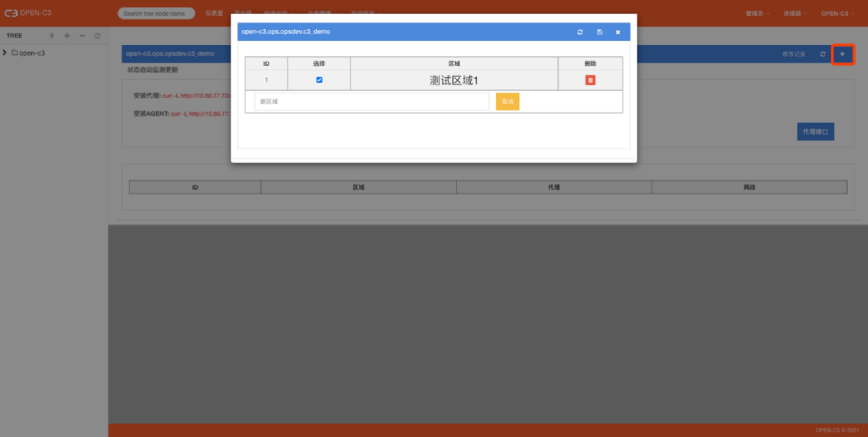This screenshot has width=868, height=437.
Task: Open the 仪表盘 navigation menu item
Action: pyautogui.click(x=214, y=13)
